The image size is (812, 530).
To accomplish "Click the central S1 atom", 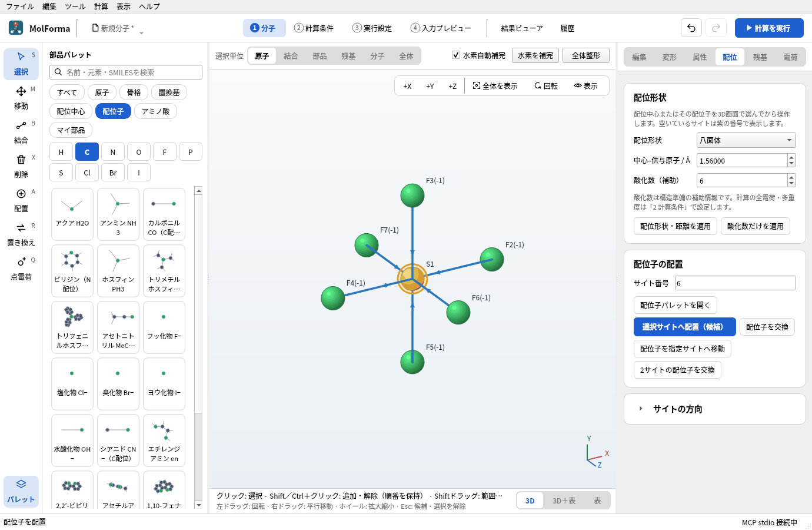I will coord(412,278).
